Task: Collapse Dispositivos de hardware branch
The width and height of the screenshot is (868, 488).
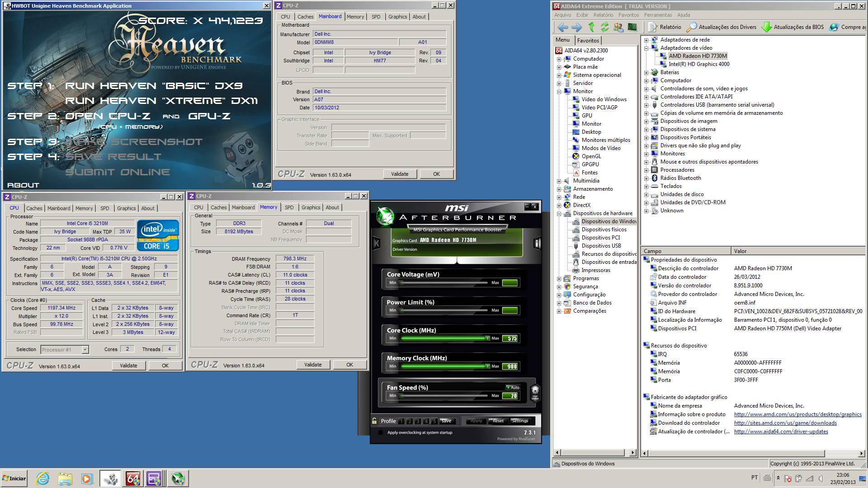Action: coord(559,213)
